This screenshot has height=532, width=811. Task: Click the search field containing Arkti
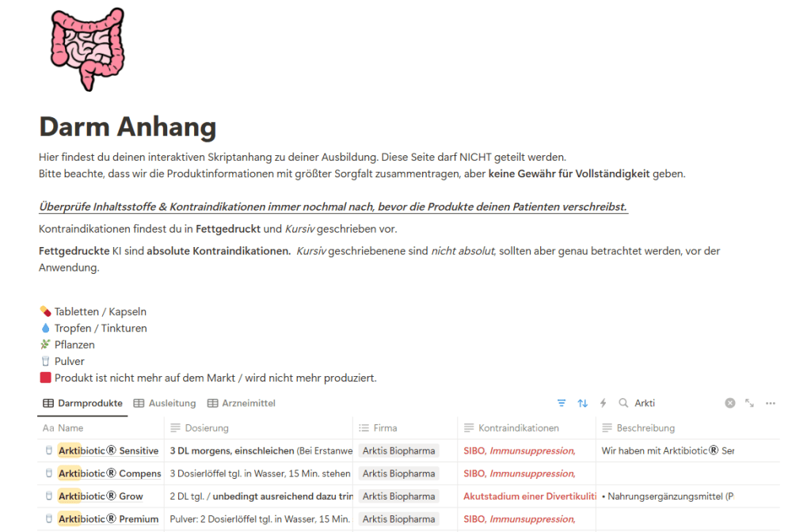click(x=675, y=403)
